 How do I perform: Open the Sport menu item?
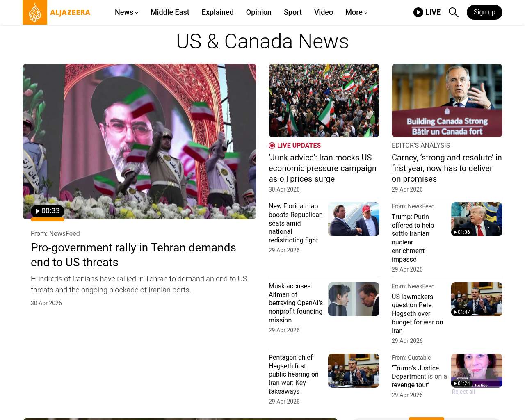click(x=292, y=12)
